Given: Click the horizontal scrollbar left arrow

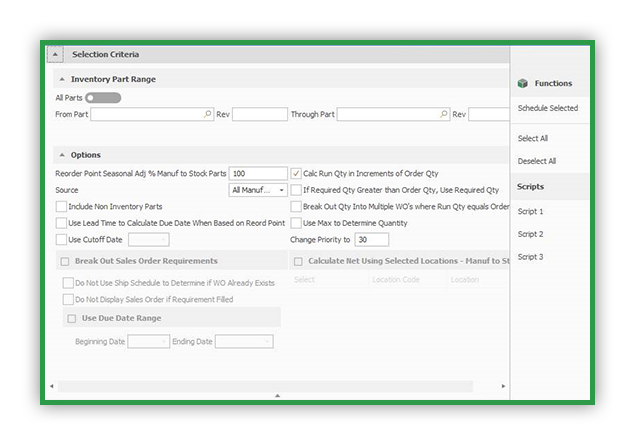Looking at the screenshot, I should (x=52, y=386).
